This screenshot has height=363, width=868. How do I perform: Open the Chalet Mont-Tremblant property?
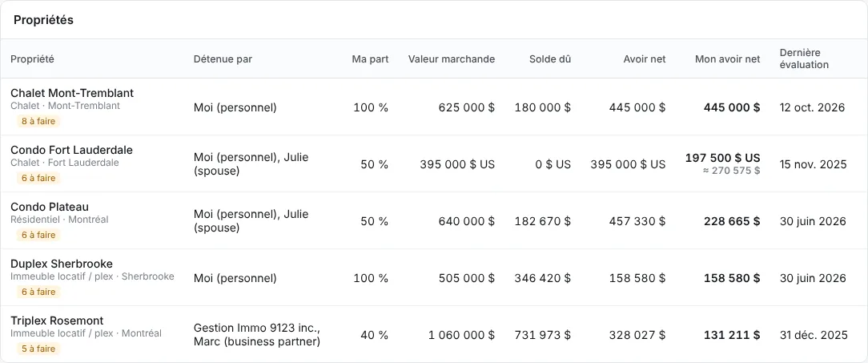[x=72, y=93]
